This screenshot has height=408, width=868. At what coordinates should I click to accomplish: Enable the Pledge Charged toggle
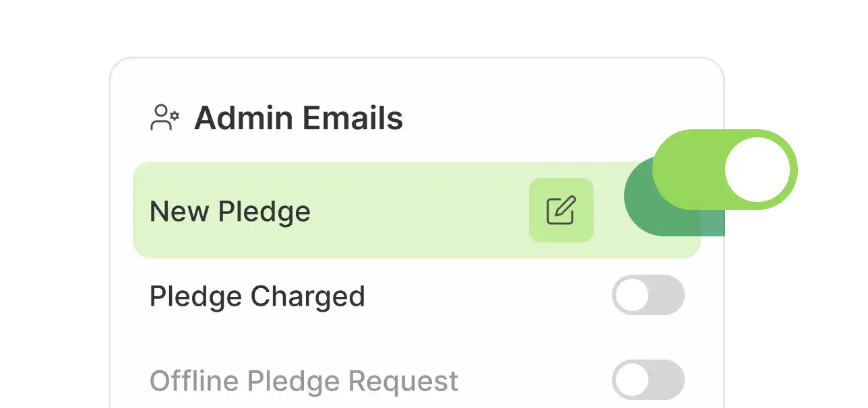pos(648,295)
